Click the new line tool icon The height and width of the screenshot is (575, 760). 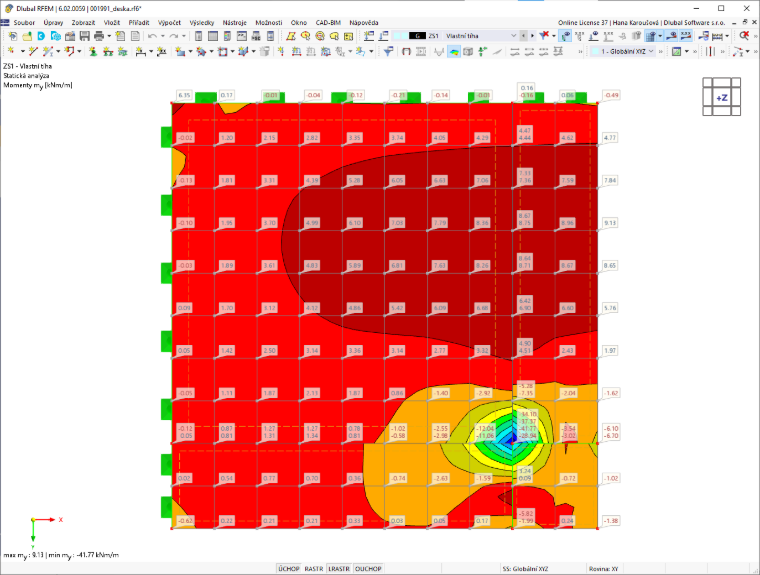tap(33, 51)
